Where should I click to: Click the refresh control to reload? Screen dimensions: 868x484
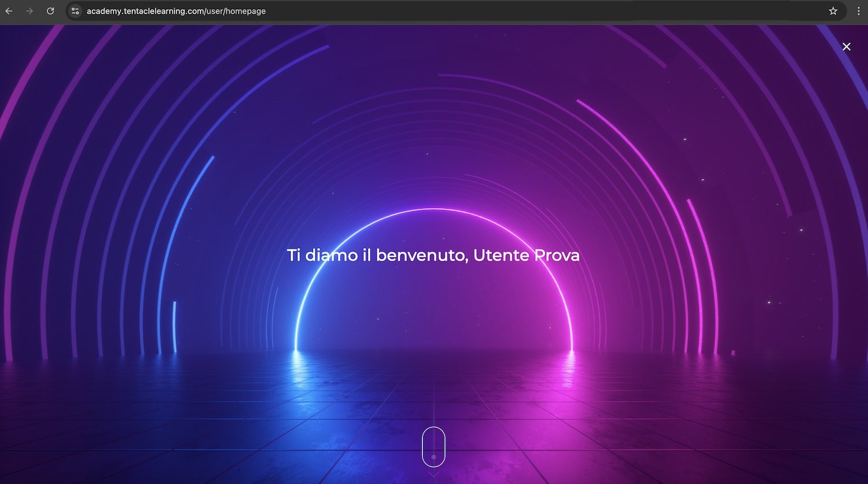coord(52,11)
